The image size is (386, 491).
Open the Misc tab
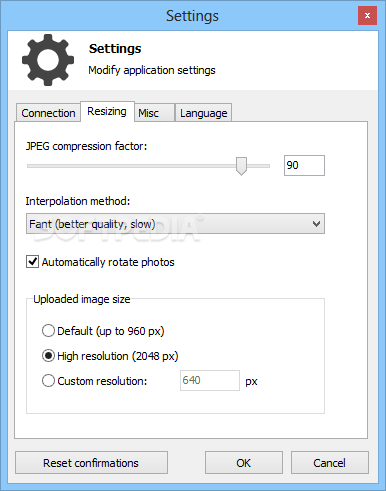pos(154,113)
